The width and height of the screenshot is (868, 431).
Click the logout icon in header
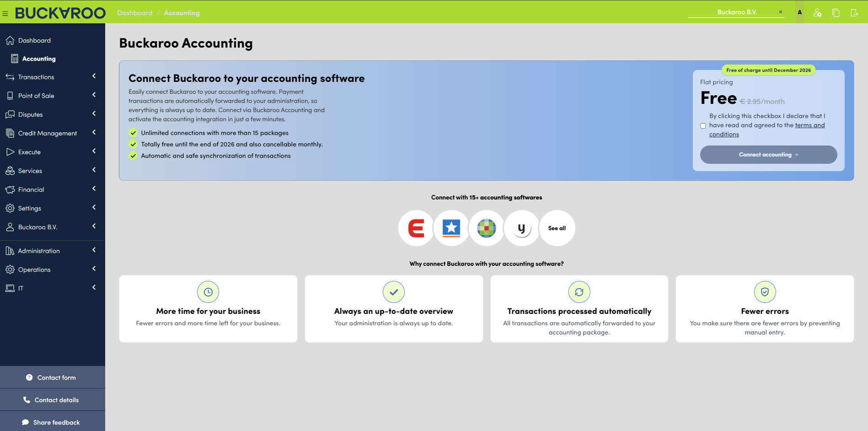click(x=854, y=13)
